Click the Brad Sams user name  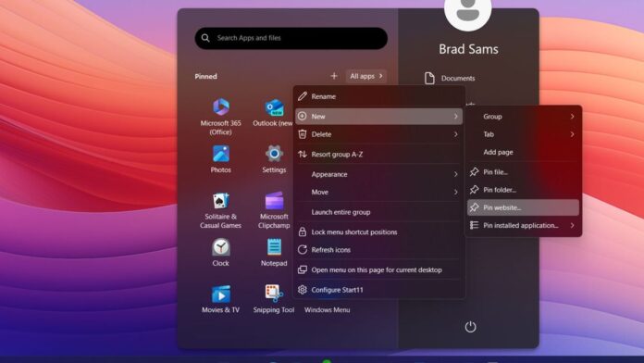pos(468,49)
